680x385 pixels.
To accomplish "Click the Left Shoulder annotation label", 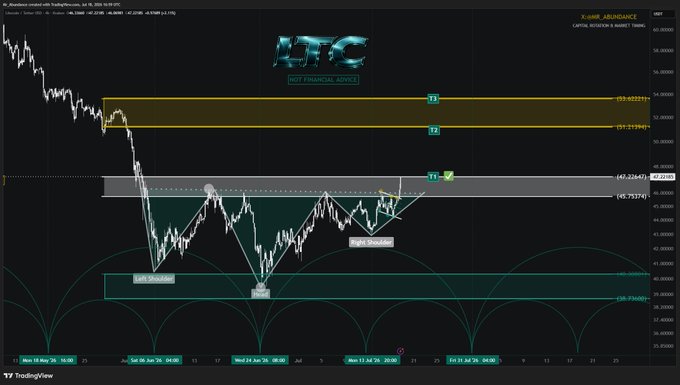I will [x=154, y=279].
